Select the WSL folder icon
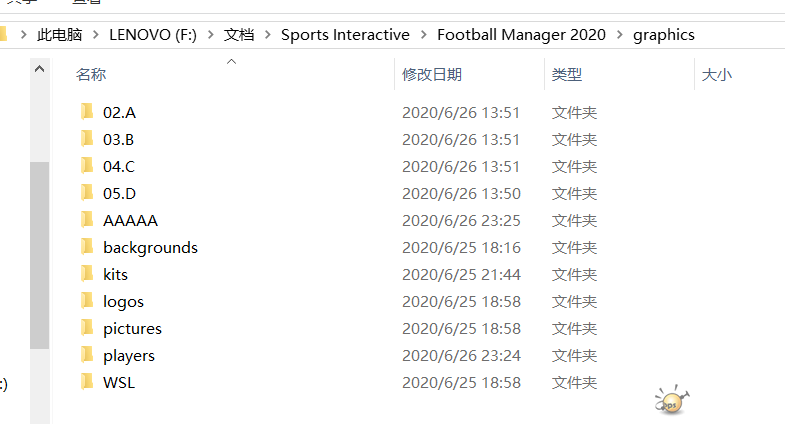785x424 pixels. tap(87, 381)
